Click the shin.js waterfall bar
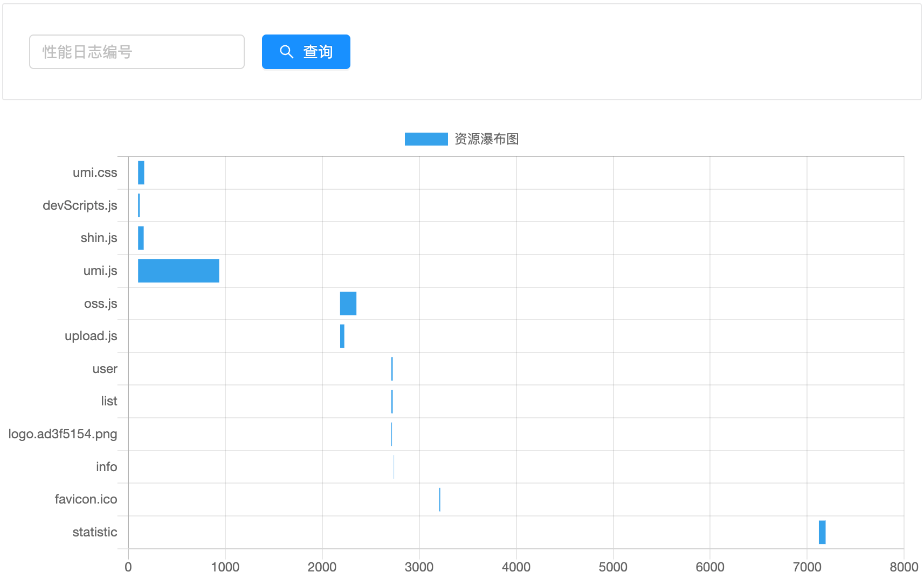 pos(141,238)
